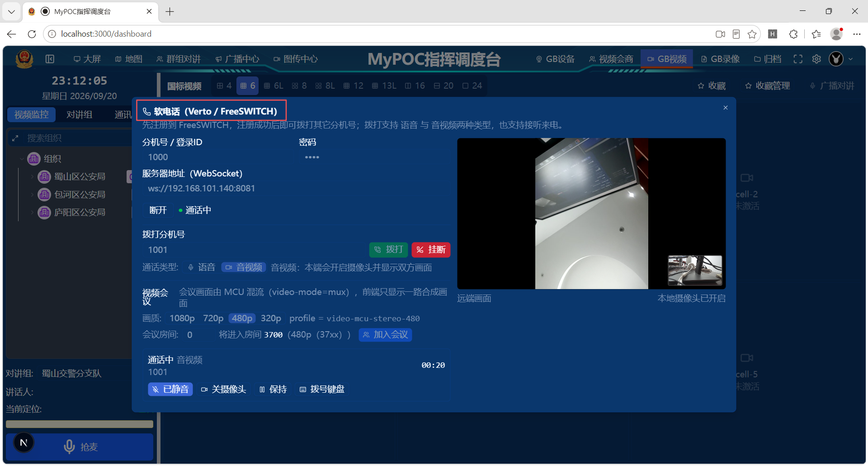Select the 8-cell video layout
This screenshot has width=868, height=466.
point(299,86)
